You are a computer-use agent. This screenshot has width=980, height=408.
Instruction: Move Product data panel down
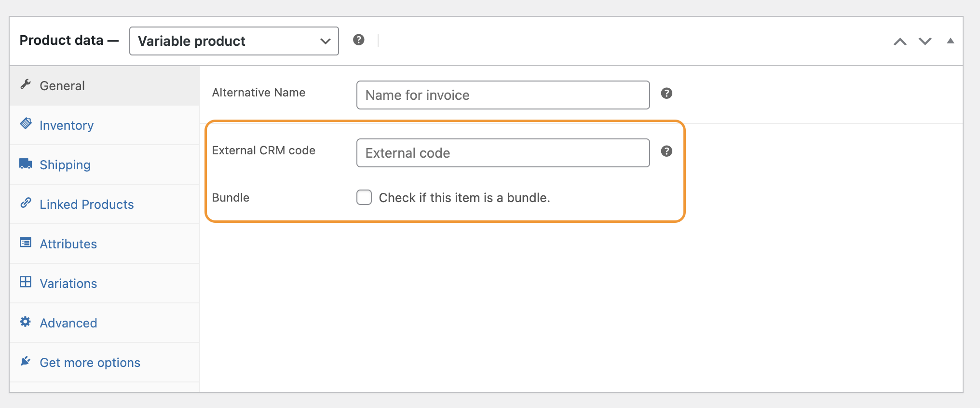(925, 41)
